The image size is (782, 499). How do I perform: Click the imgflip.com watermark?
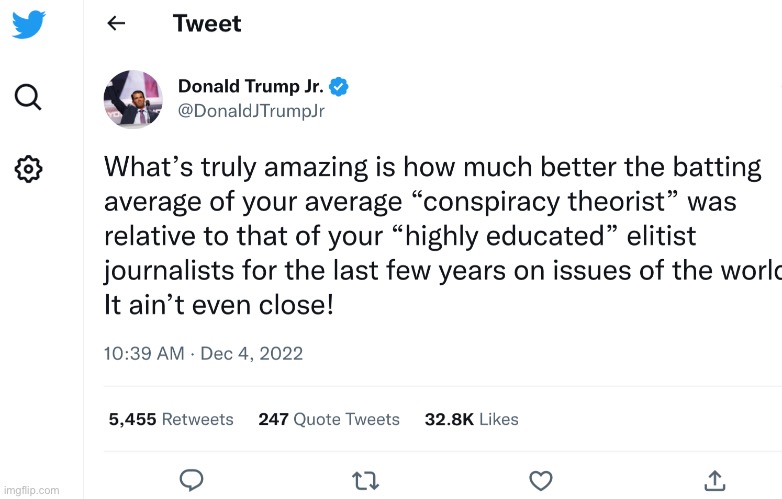point(31,490)
